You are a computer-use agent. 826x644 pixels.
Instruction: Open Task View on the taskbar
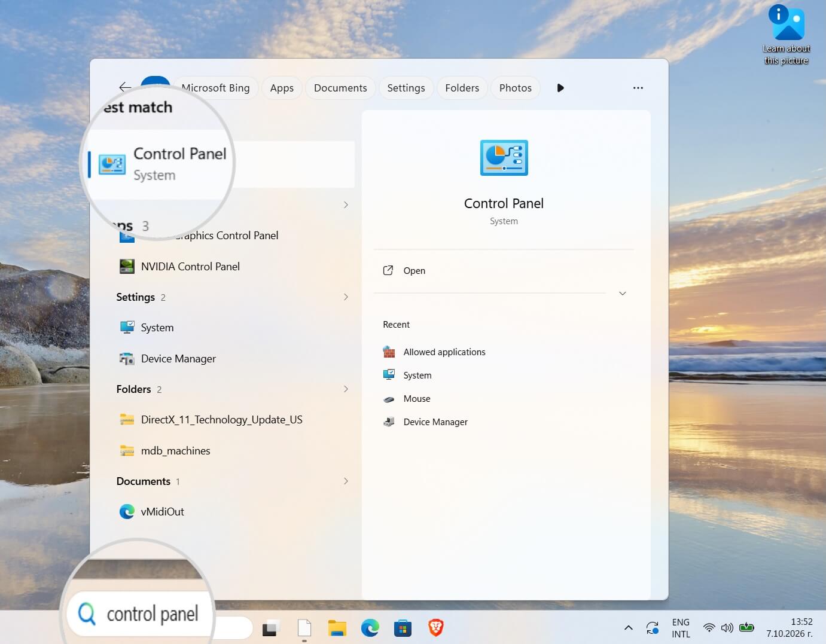click(271, 628)
